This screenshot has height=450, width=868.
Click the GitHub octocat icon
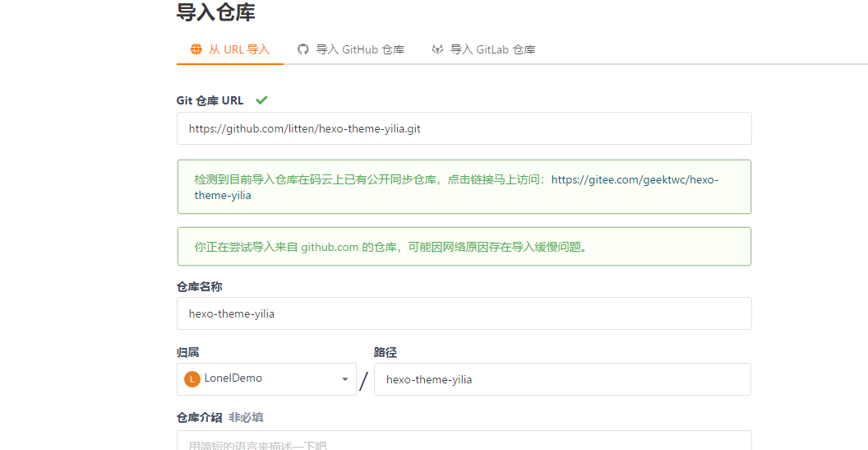[302, 49]
